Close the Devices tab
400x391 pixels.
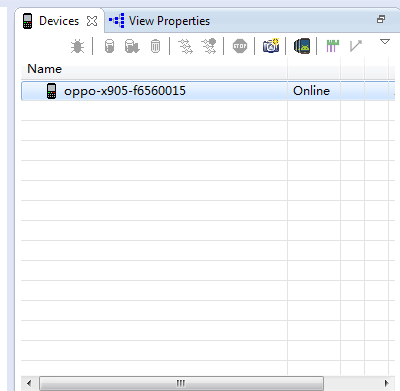(x=92, y=21)
